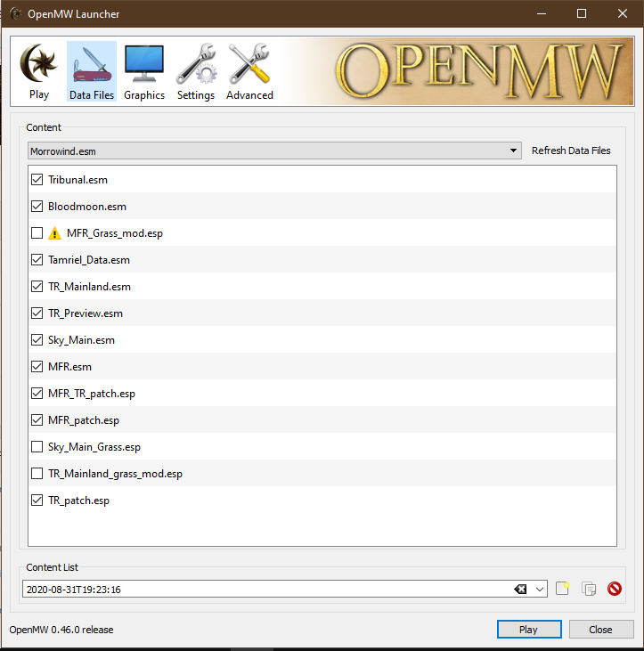Select the TR_Preview.esm file name
The image size is (644, 651).
(86, 313)
